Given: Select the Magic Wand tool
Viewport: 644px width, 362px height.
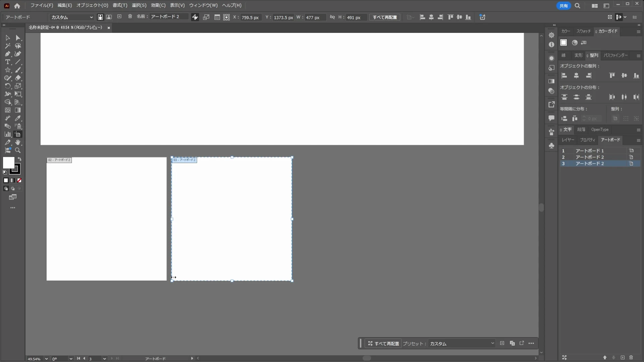Looking at the screenshot, I should 7,46.
